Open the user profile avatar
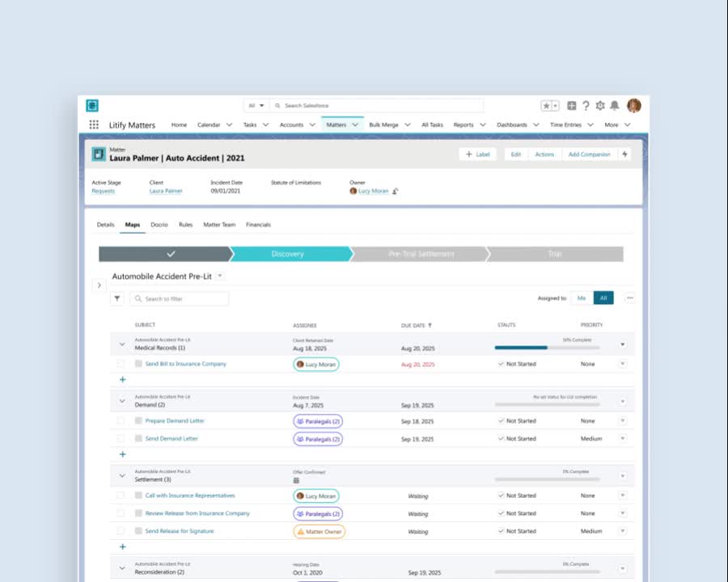The height and width of the screenshot is (582, 728). [x=633, y=106]
